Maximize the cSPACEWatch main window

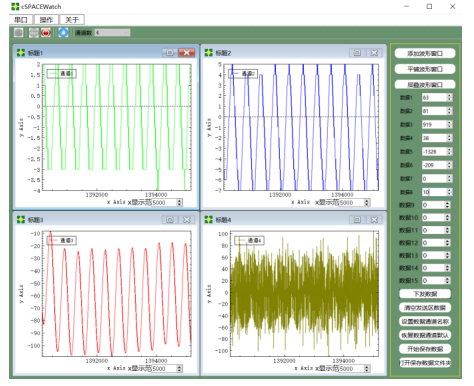429,6
